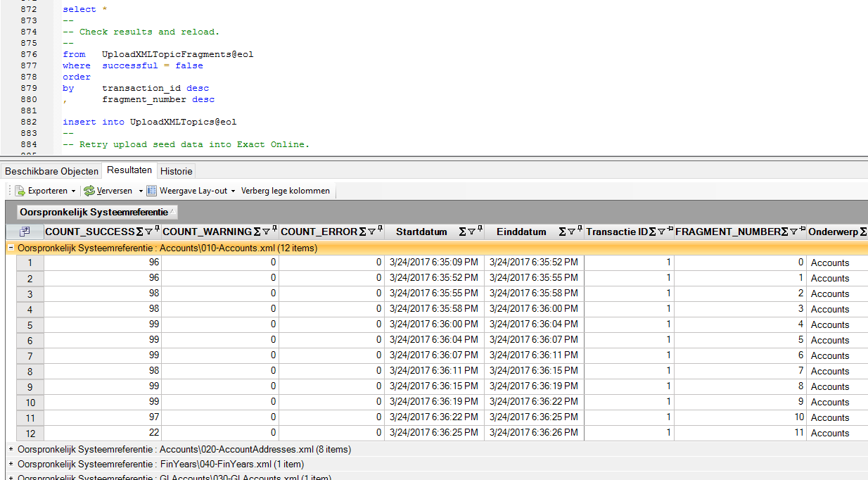Click Startdatum cell 3/24/2017 6:36:11 PM

click(x=434, y=371)
